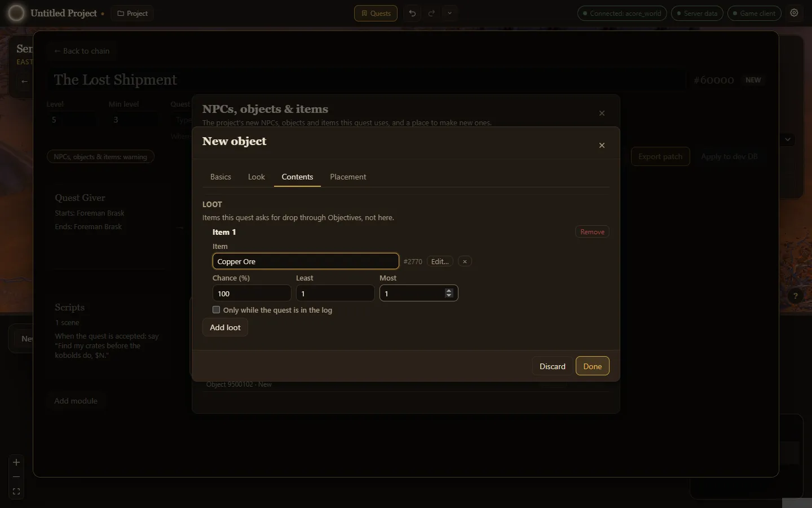Click the fit-to-screen icon

16,492
